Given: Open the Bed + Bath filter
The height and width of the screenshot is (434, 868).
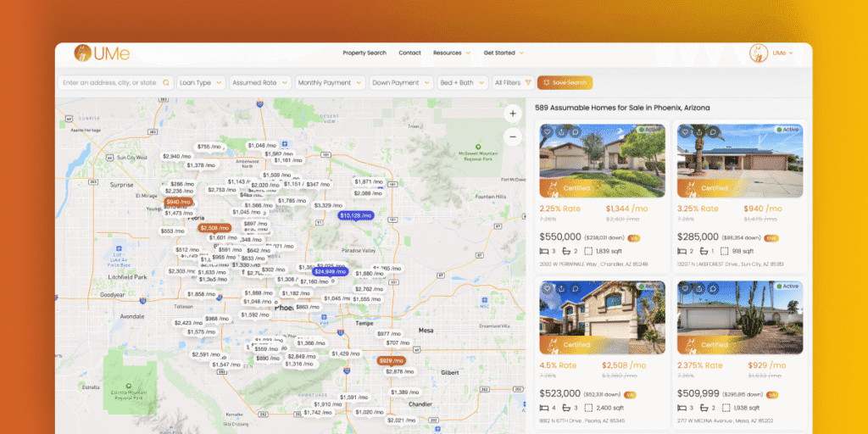Looking at the screenshot, I should click(462, 83).
